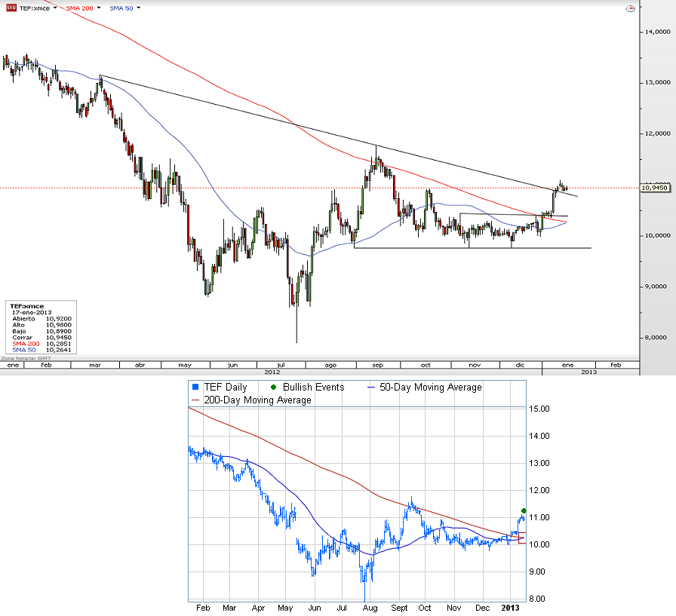Screen dimensions: 676x616
Task: Click the 9,0000 price axis label
Action: (x=656, y=287)
